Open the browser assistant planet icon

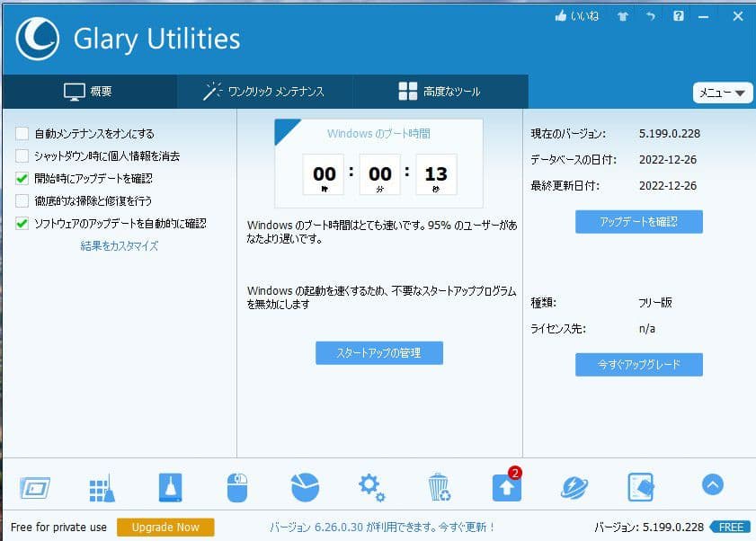(x=574, y=487)
